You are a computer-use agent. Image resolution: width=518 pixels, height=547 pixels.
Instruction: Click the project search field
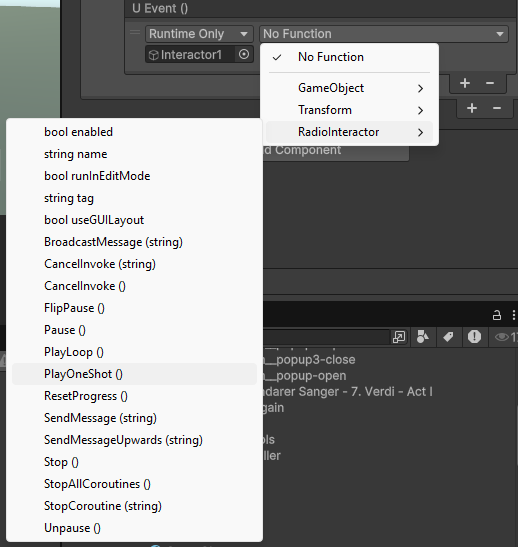pyautogui.click(x=326, y=337)
